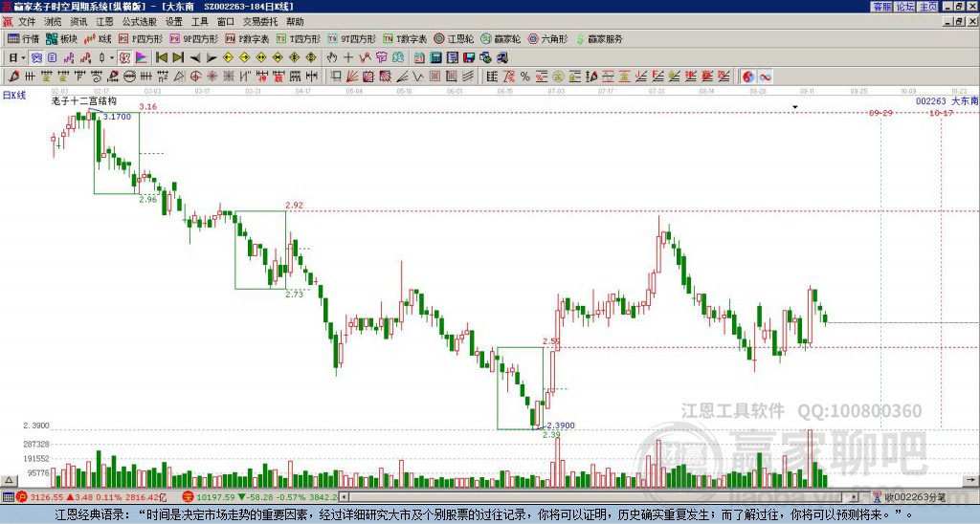Open the 资讯 menu
The height and width of the screenshot is (524, 980).
click(x=78, y=22)
